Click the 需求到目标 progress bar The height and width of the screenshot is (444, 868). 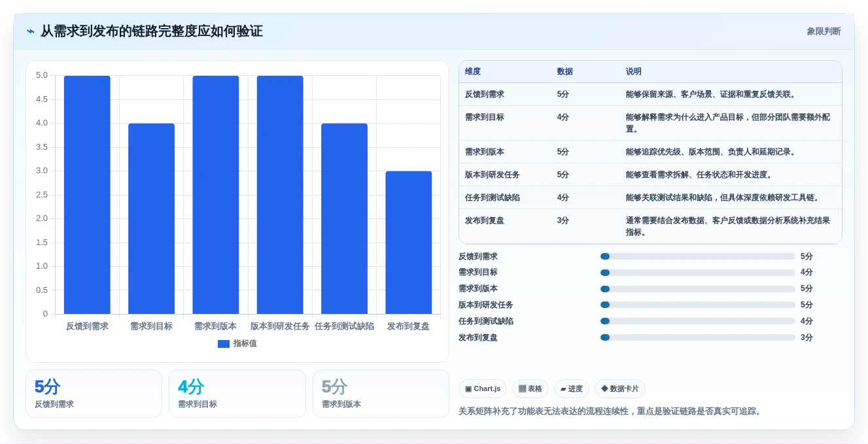[698, 273]
